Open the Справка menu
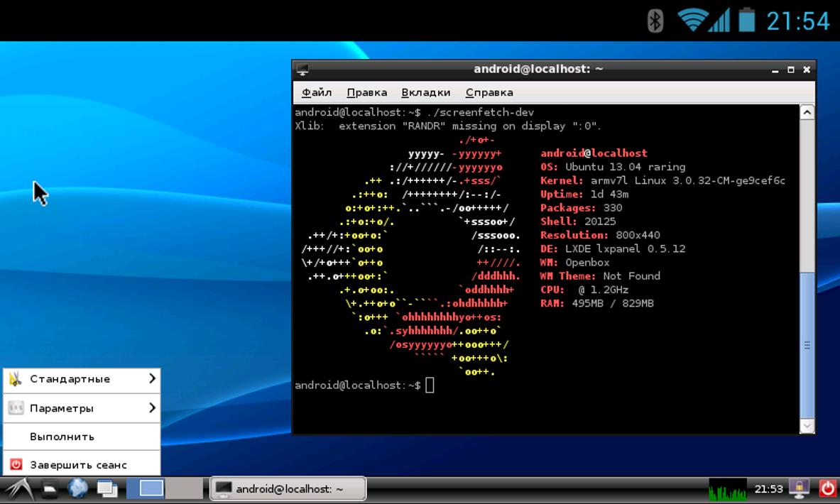The height and width of the screenshot is (504, 840). tap(489, 92)
